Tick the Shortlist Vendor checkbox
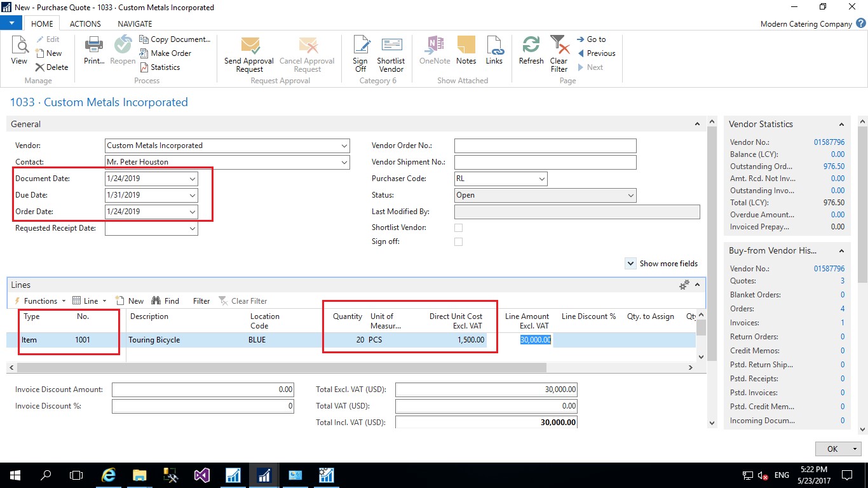The height and width of the screenshot is (488, 868). coord(459,227)
